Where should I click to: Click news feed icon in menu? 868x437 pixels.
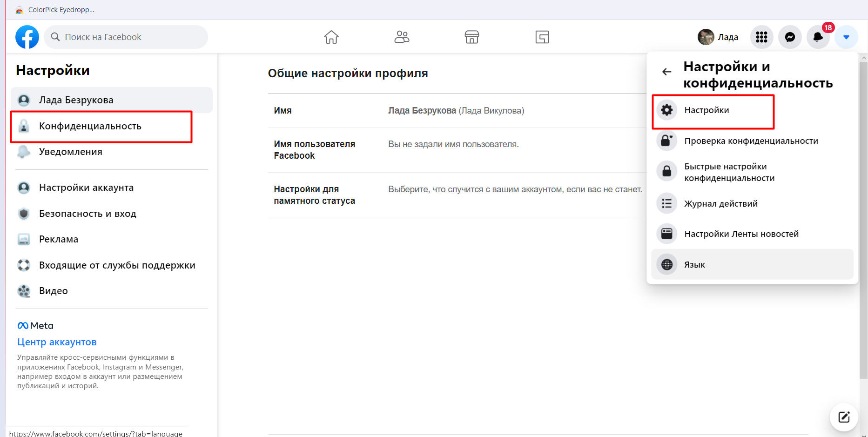point(666,234)
